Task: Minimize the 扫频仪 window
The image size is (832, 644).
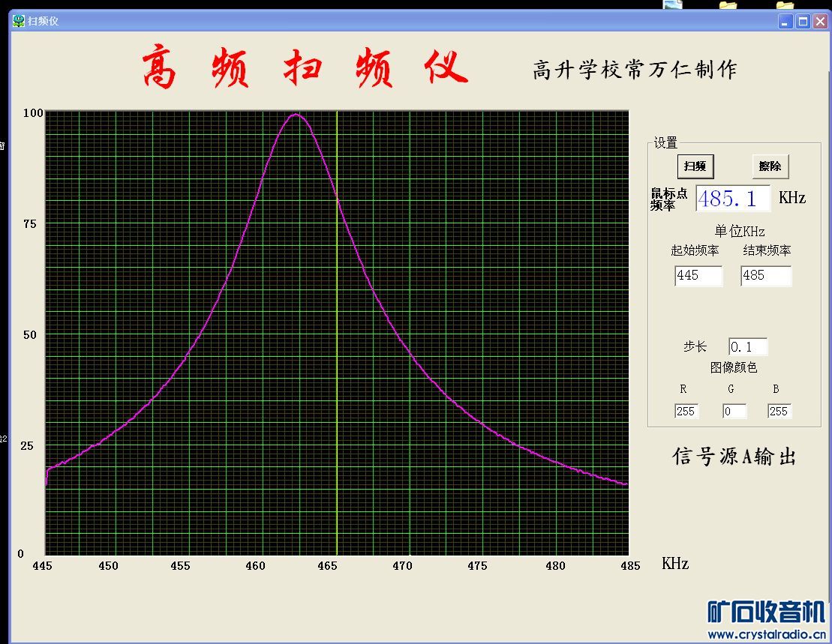Action: pyautogui.click(x=785, y=22)
